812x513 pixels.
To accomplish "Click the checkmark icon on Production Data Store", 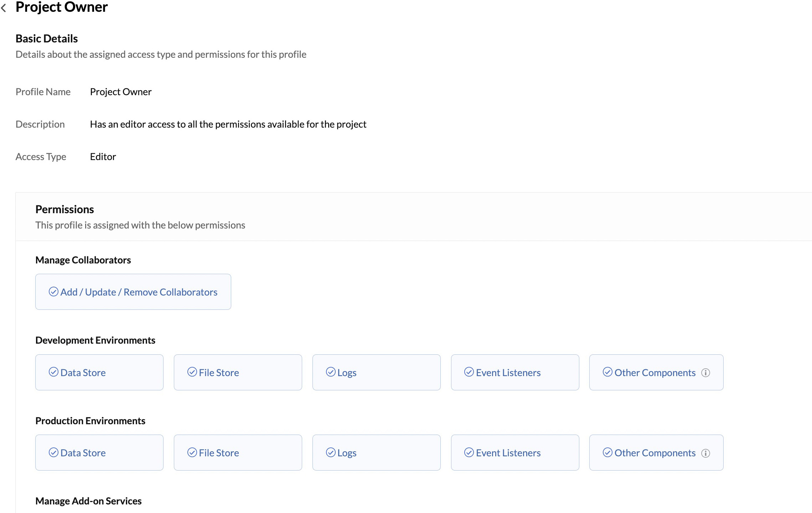I will pyautogui.click(x=53, y=452).
